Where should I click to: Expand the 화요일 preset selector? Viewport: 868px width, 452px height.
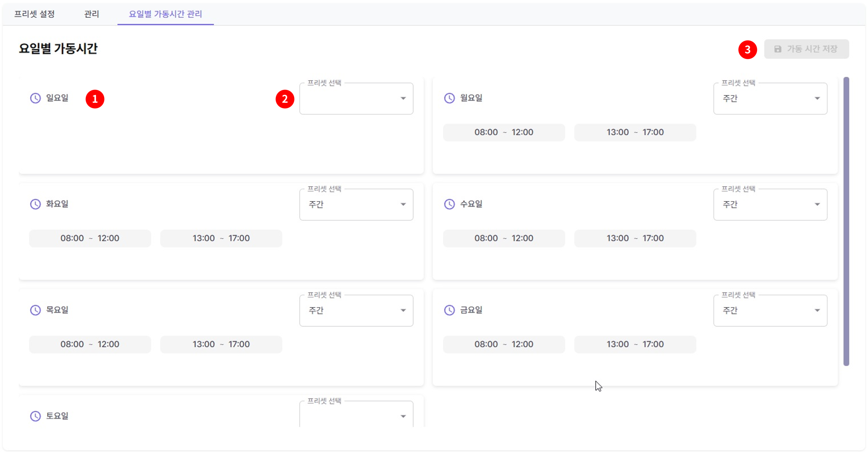coord(356,204)
